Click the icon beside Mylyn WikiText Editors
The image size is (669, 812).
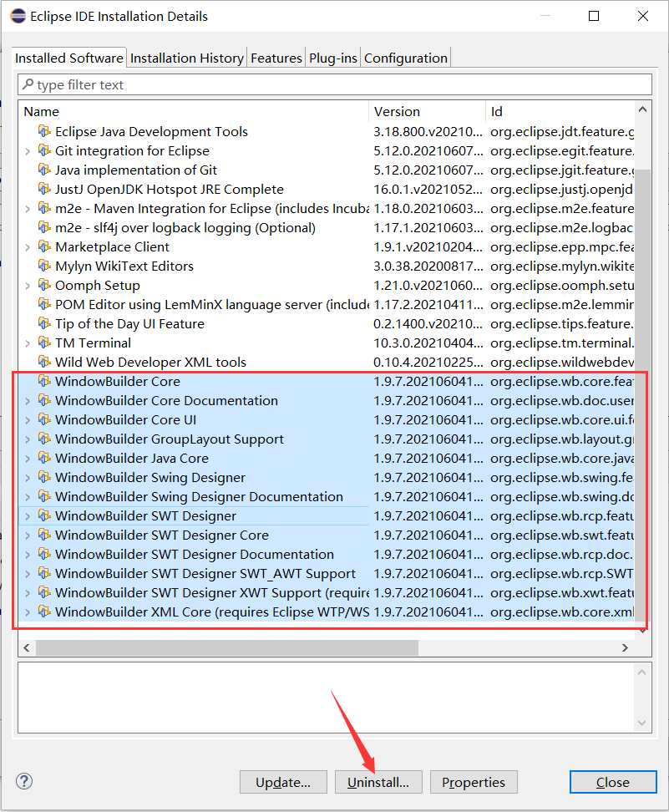tap(45, 266)
